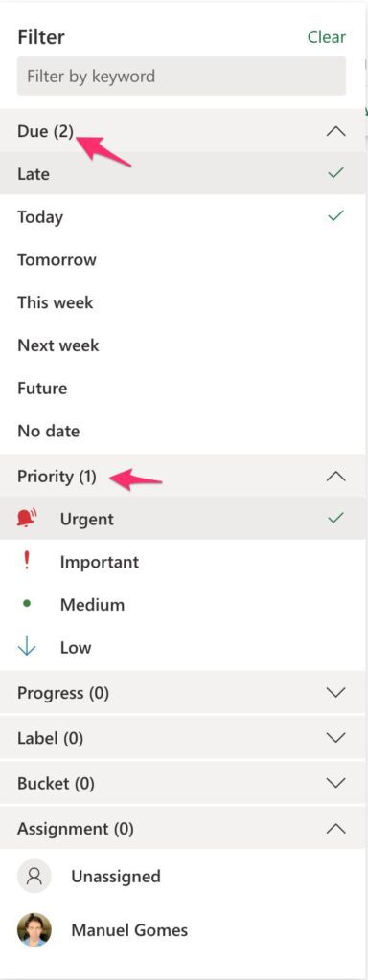Viewport: 368px width, 980px height.
Task: Collapse the Due section chevron
Action: click(x=336, y=131)
